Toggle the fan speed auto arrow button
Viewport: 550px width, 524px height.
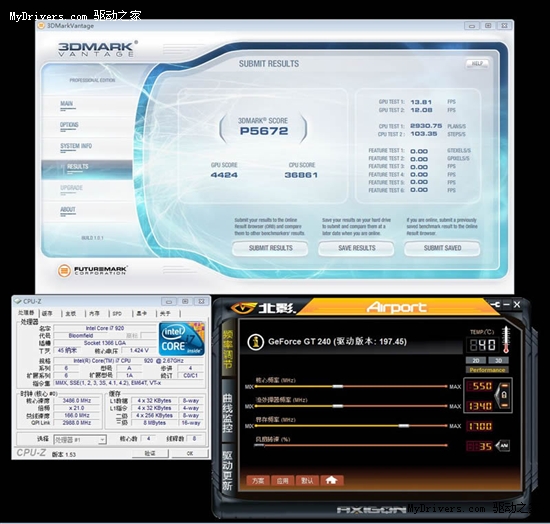tap(503, 446)
